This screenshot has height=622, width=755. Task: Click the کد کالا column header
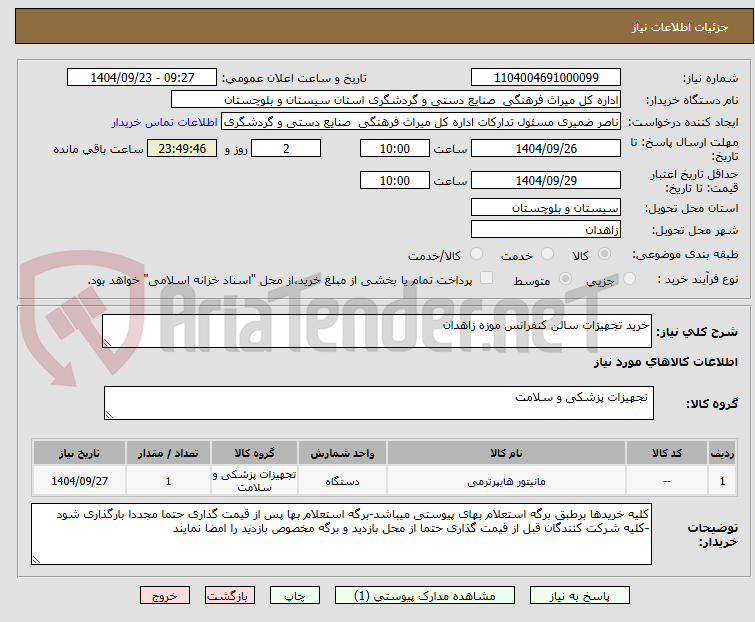point(667,453)
